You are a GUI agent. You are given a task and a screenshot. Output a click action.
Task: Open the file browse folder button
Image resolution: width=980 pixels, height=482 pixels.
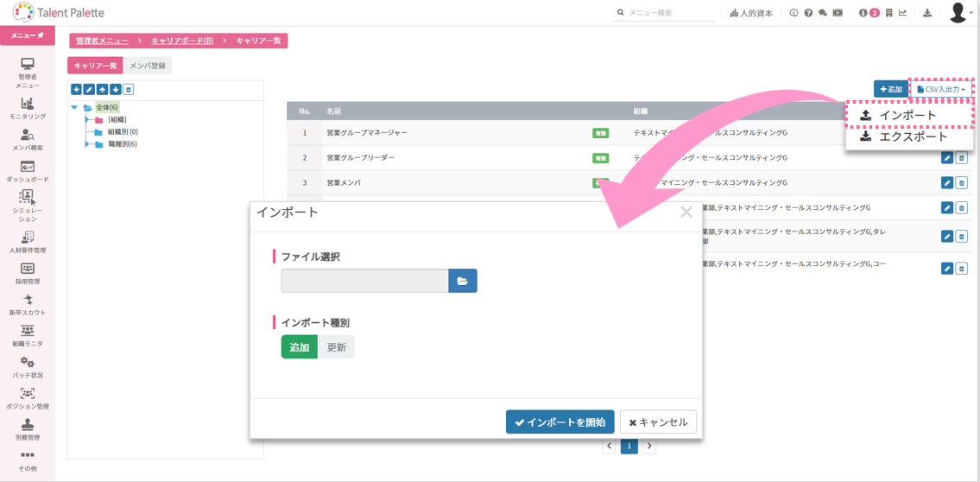coord(463,282)
